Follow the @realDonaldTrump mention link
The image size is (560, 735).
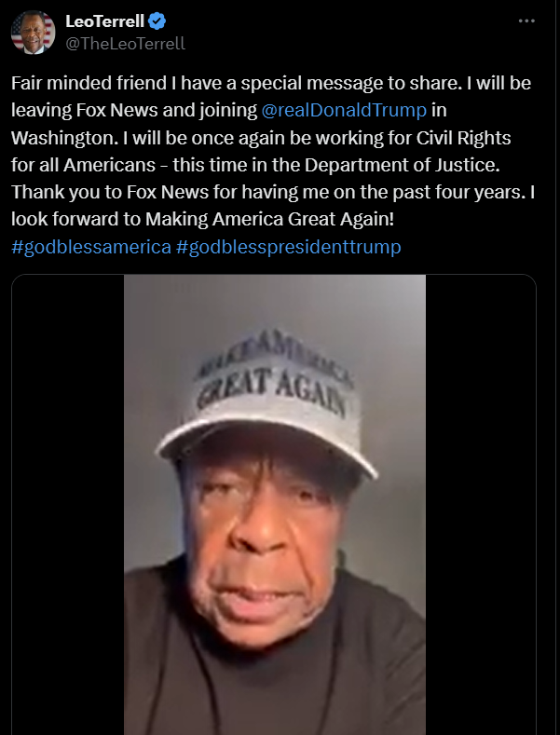(344, 110)
